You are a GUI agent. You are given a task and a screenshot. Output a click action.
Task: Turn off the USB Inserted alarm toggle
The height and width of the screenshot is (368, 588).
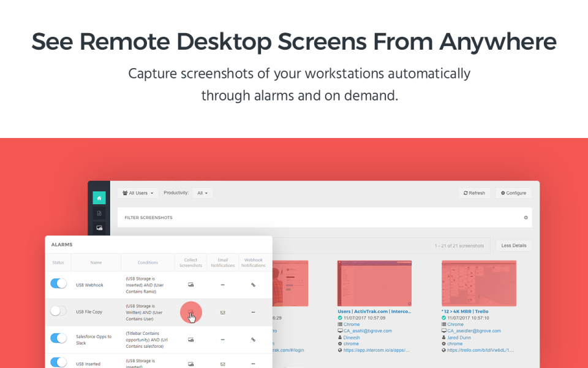pos(59,362)
